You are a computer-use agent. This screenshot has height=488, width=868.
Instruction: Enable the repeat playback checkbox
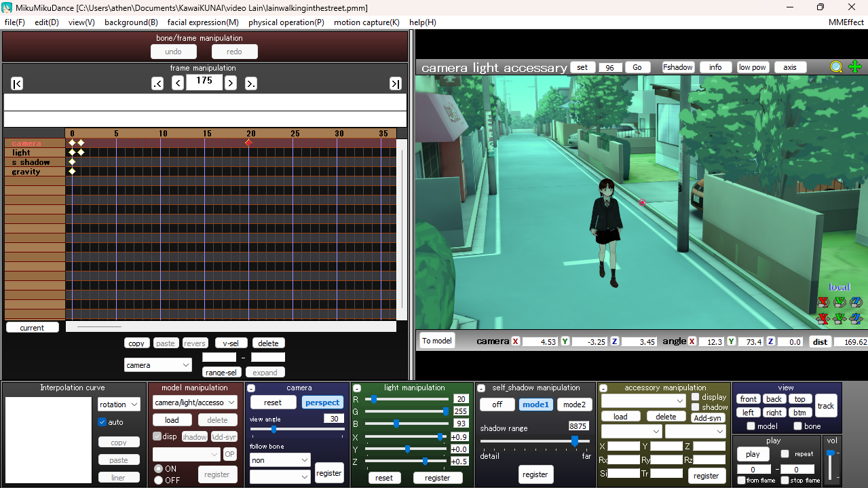point(785,454)
